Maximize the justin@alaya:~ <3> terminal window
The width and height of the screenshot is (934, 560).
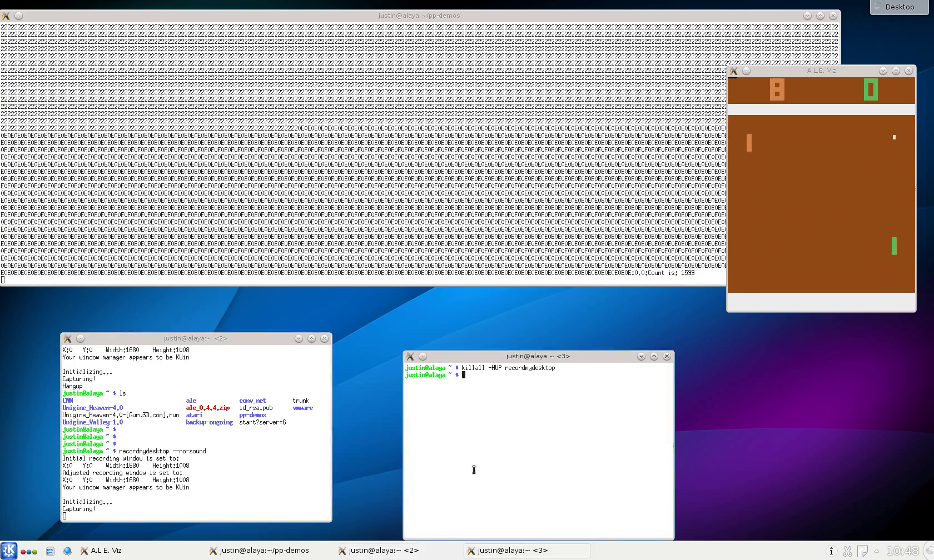coord(654,357)
